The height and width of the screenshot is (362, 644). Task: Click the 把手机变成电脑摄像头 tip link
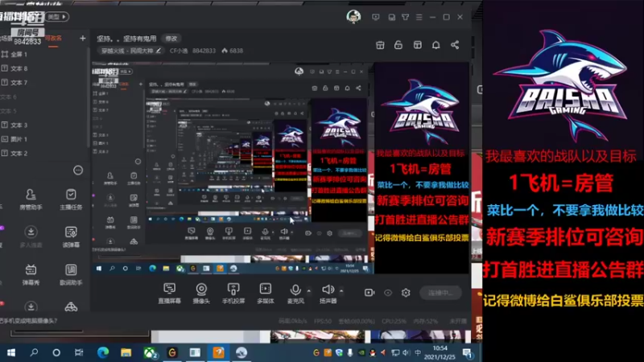point(29,320)
